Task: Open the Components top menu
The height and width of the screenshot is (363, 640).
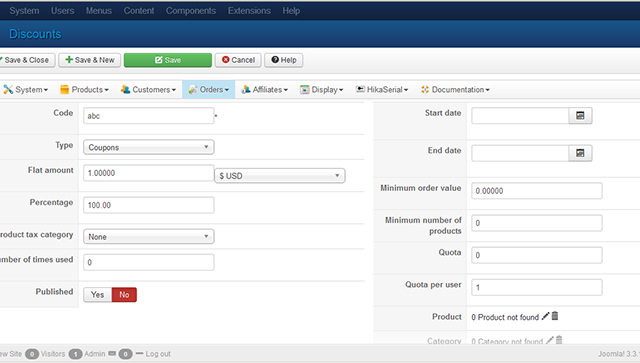Action: point(191,11)
